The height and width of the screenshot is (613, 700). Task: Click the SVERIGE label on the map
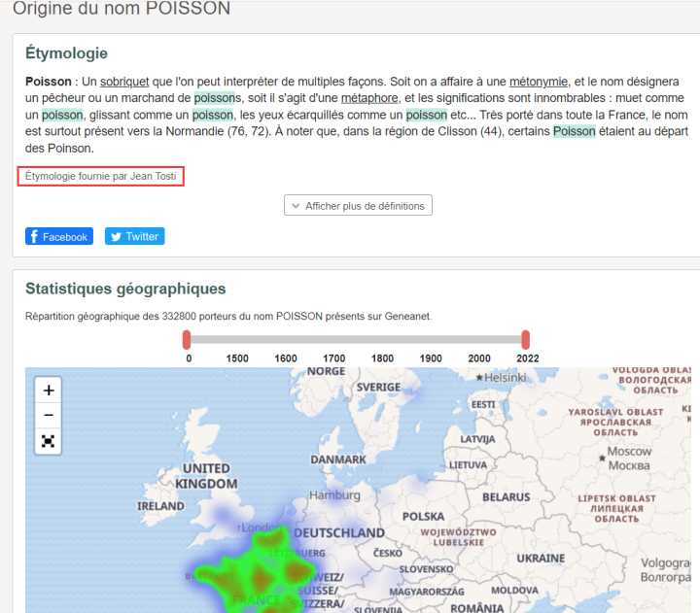tap(378, 388)
